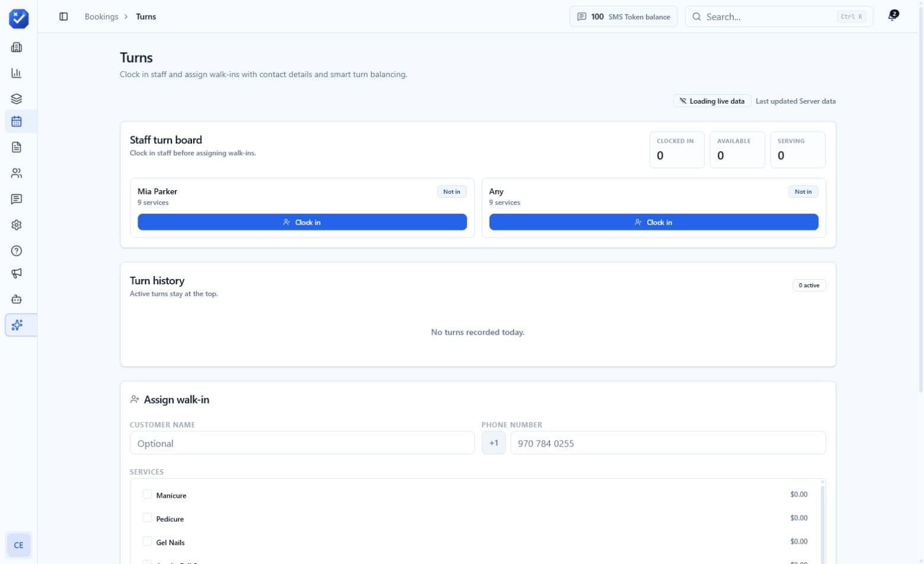
Task: Check the Manicure service checkbox
Action: [x=147, y=494]
